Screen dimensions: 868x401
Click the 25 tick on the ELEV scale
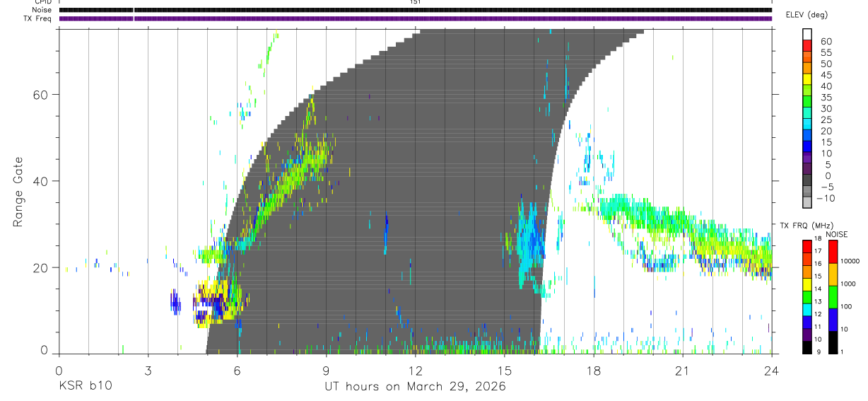(826, 120)
